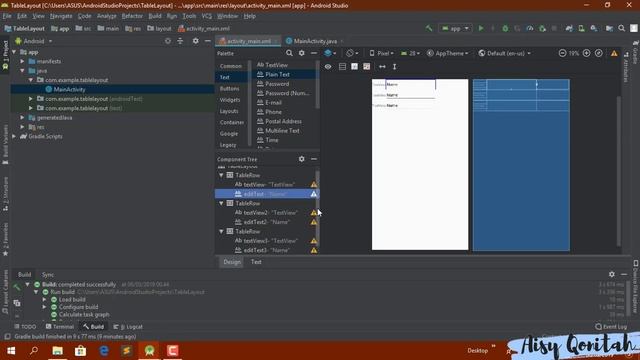The width and height of the screenshot is (640, 360).
Task: Expand Gradle Scripts node
Action: click(14, 136)
